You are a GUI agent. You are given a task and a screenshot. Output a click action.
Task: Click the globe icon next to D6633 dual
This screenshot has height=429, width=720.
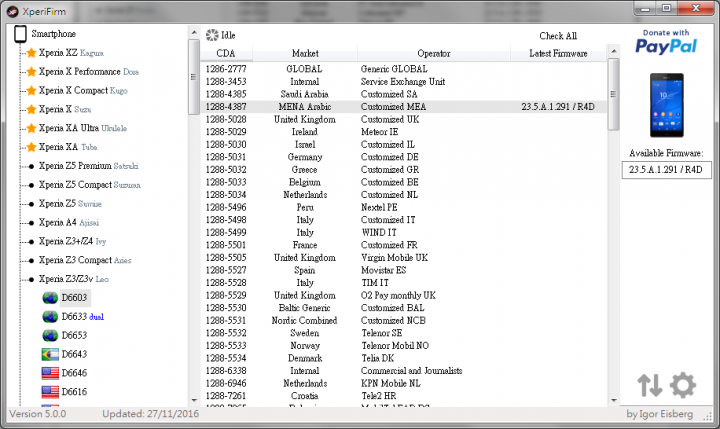50,316
